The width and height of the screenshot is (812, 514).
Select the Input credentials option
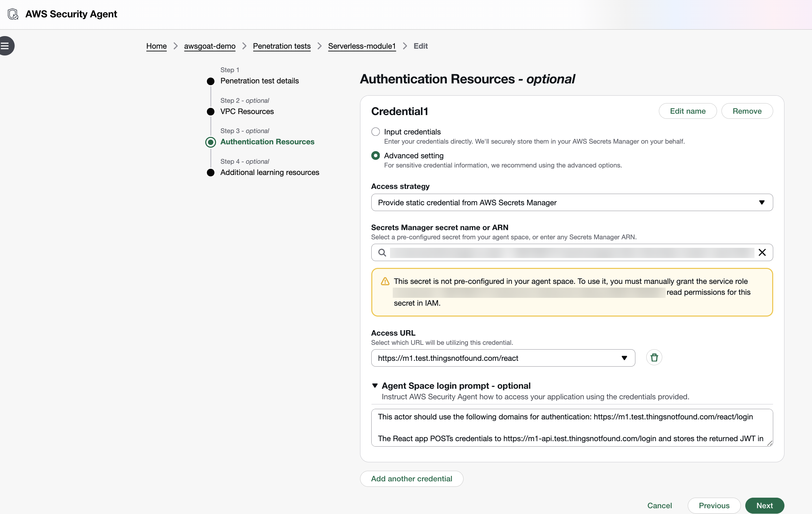(375, 132)
